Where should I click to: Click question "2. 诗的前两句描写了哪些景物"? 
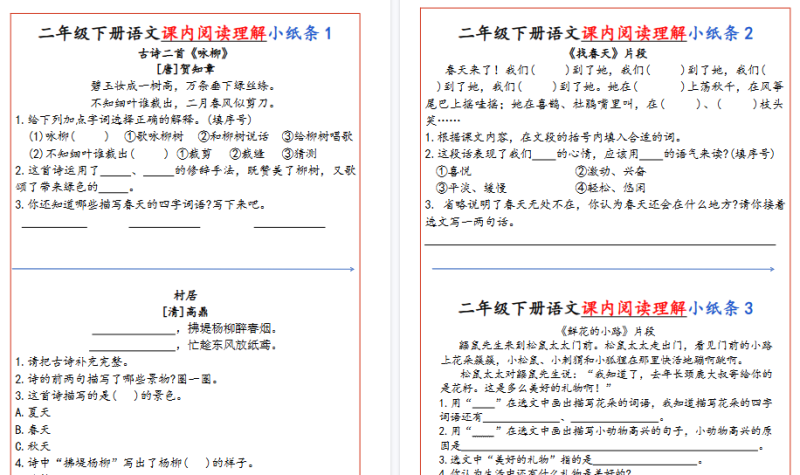click(x=117, y=379)
